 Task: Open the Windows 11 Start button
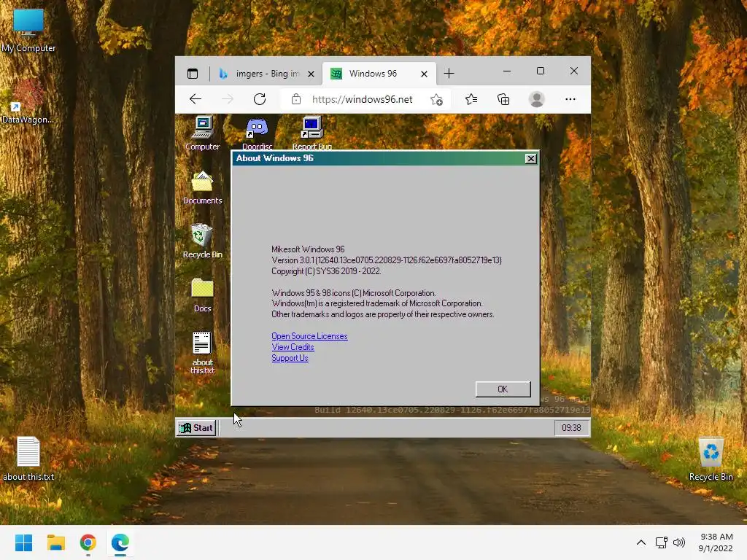pos(23,542)
